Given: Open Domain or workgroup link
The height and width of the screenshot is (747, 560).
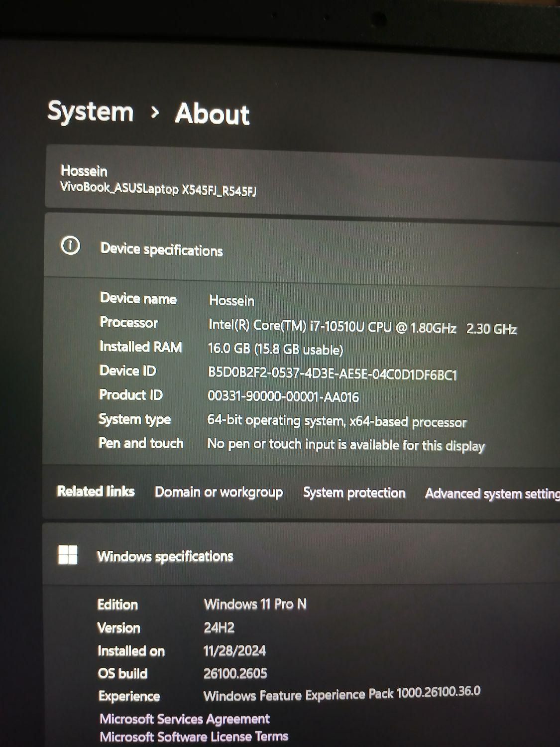Looking at the screenshot, I should point(219,492).
